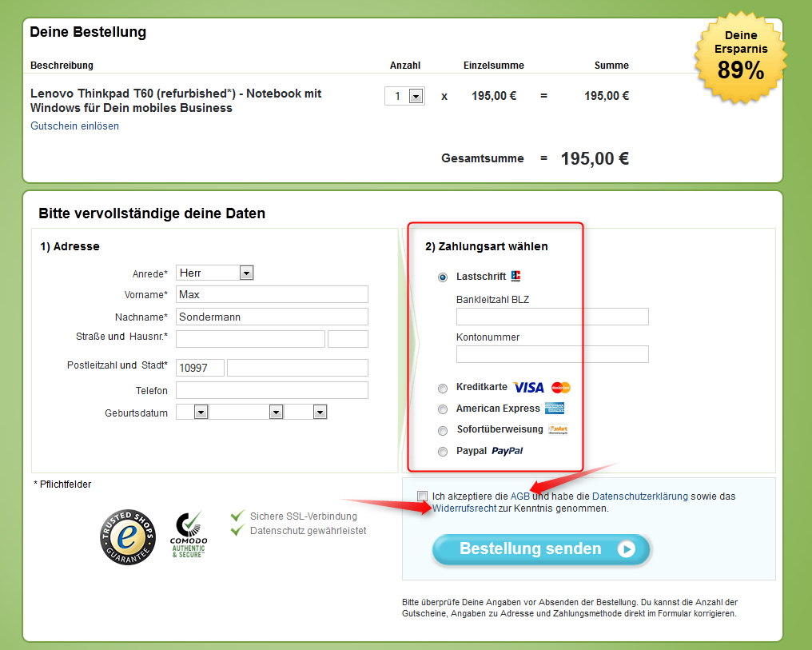Click the German flag icon beside Lastschrift
Screen dimensions: 812x650
click(x=516, y=274)
